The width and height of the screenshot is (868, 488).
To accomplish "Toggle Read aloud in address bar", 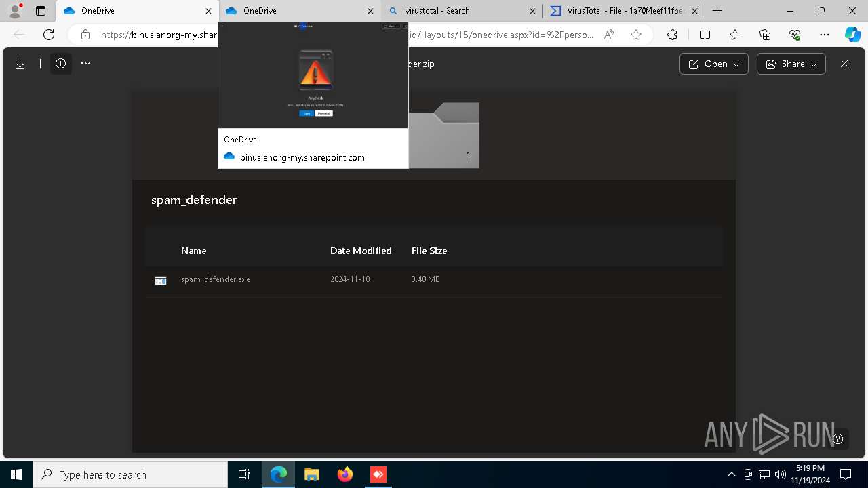I will point(609,35).
